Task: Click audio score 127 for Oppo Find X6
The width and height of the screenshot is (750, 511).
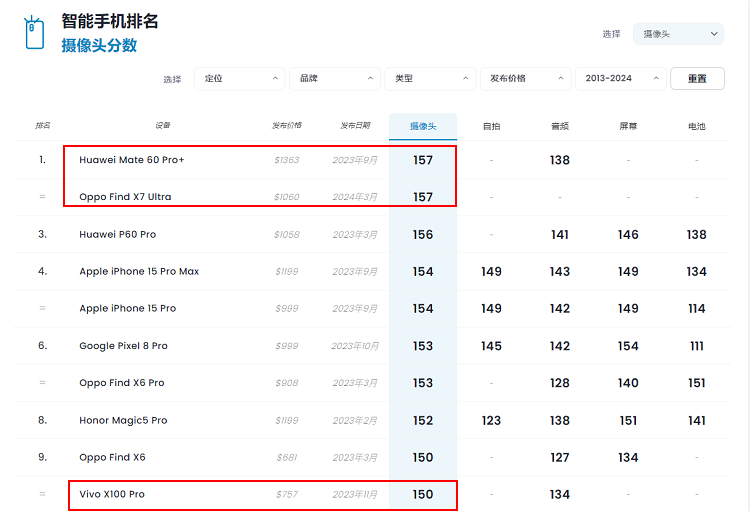Action: pyautogui.click(x=560, y=457)
